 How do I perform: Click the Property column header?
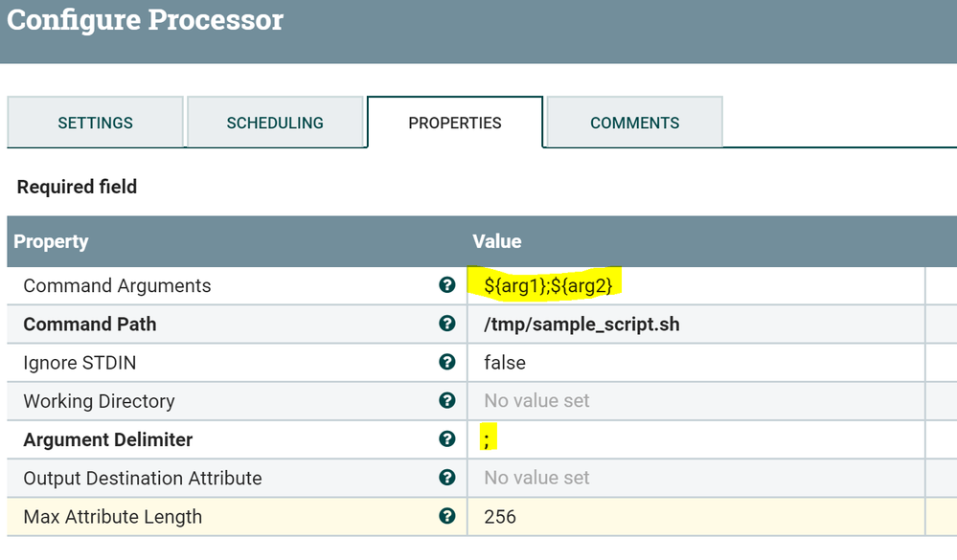coord(51,241)
